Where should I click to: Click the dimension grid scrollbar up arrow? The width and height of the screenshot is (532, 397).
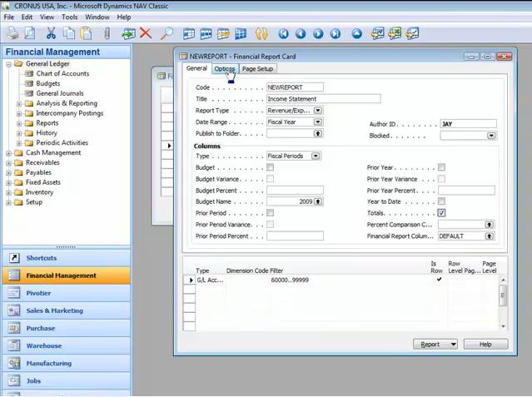tap(503, 280)
